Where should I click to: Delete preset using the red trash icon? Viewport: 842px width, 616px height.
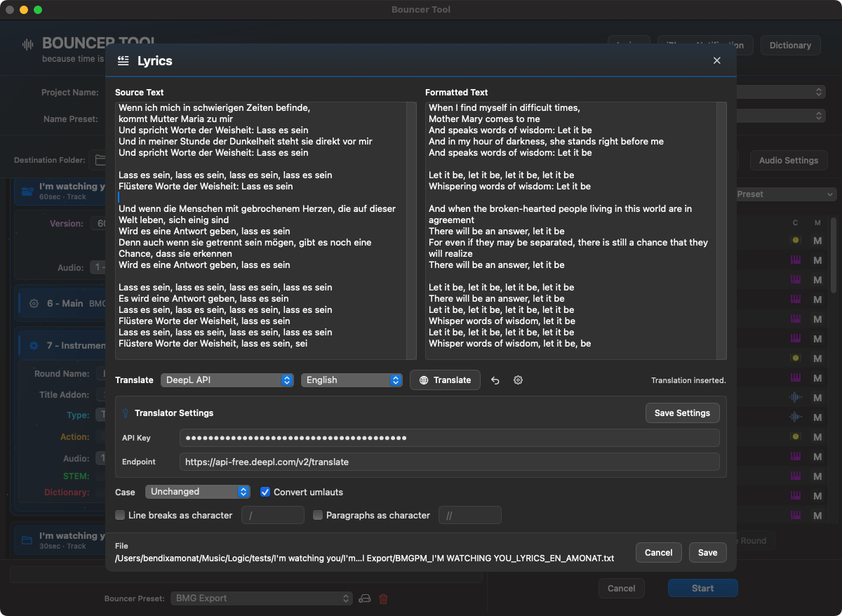click(x=383, y=598)
